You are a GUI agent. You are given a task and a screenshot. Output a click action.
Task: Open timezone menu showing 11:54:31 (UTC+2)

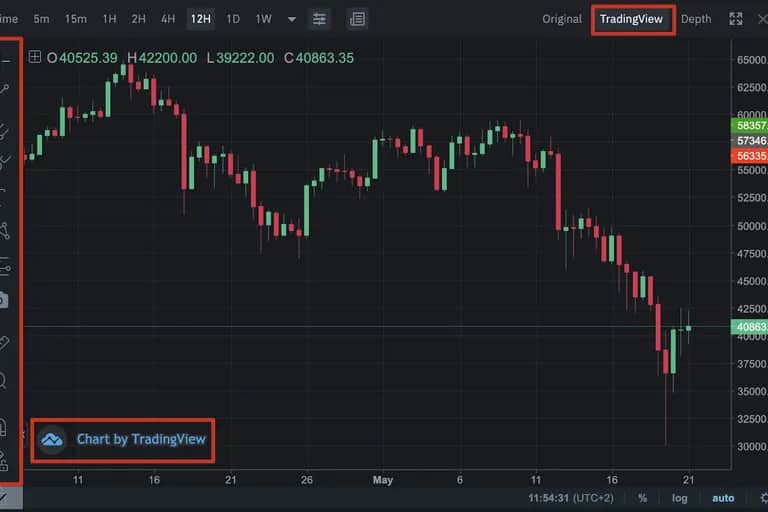pos(570,498)
